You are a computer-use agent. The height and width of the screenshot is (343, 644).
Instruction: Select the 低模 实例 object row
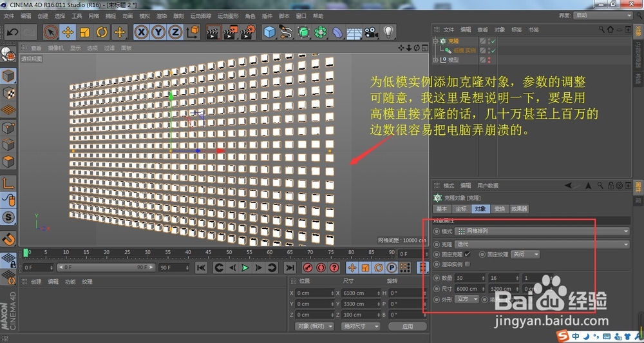click(x=465, y=50)
